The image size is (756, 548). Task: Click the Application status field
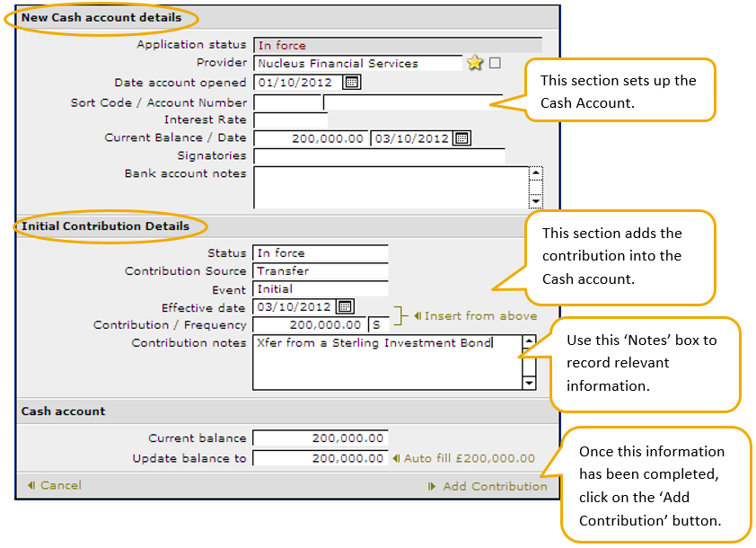click(x=398, y=45)
